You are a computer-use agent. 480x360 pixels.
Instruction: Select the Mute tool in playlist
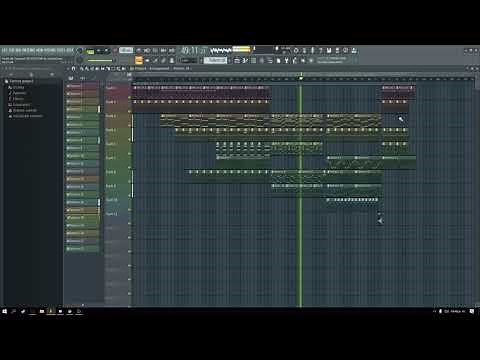pos(97,68)
